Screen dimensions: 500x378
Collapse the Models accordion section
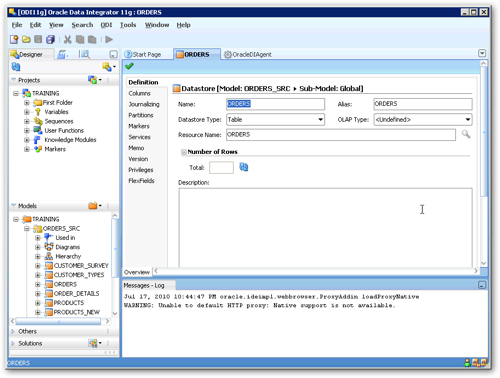point(14,206)
